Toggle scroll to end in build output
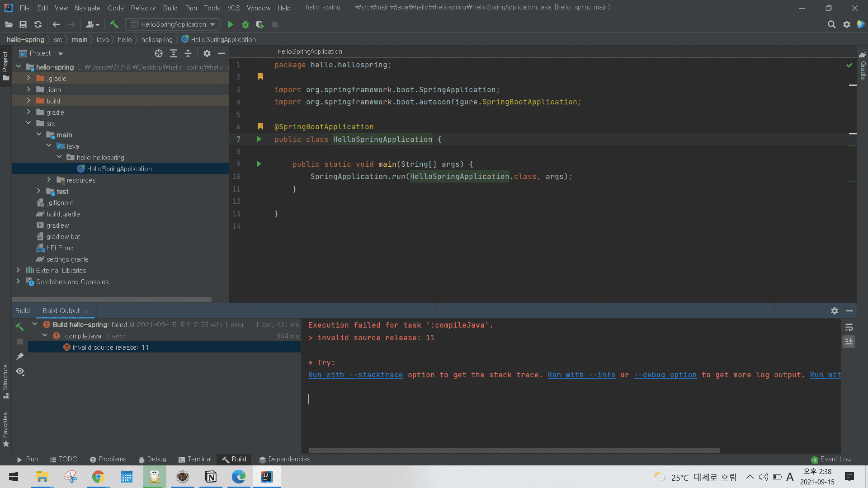This screenshot has height=488, width=868. 849,342
